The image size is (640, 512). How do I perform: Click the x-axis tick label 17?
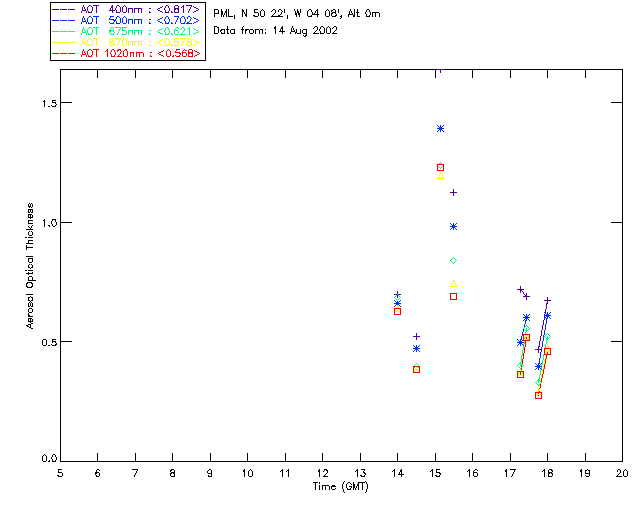(510, 473)
